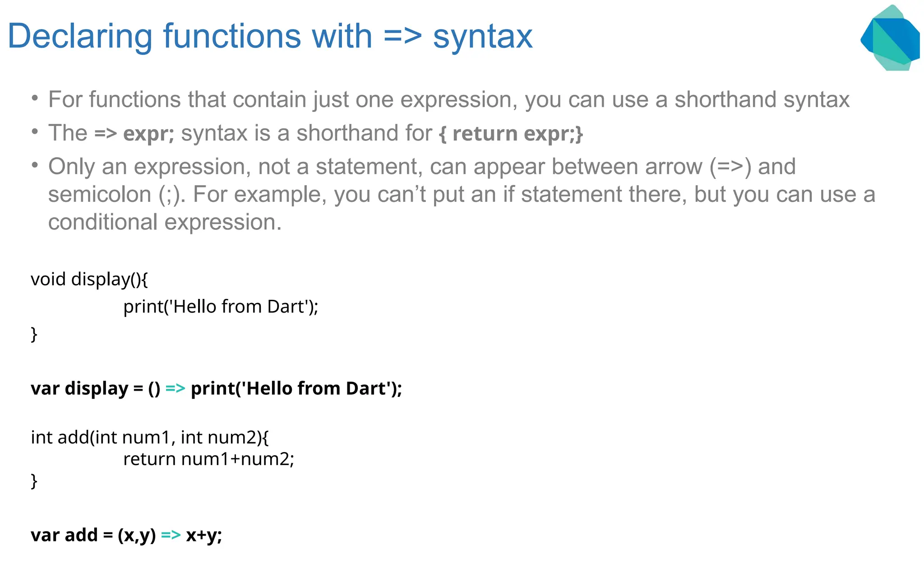Click the bold '{ return expr;}' text

click(x=511, y=134)
